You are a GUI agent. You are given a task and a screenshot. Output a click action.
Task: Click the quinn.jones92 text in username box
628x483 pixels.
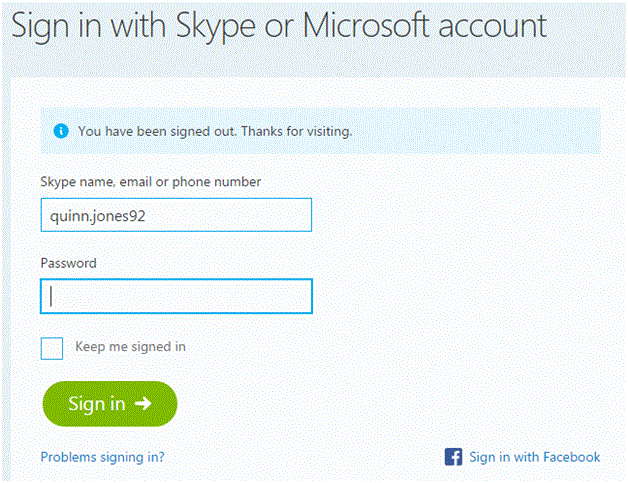tap(97, 216)
